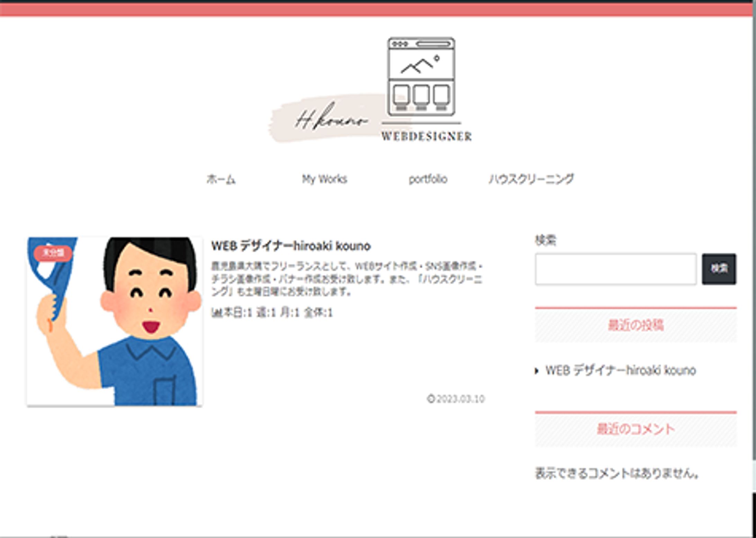Click the red category badge on thumbnail
The width and height of the screenshot is (756, 538).
[53, 253]
